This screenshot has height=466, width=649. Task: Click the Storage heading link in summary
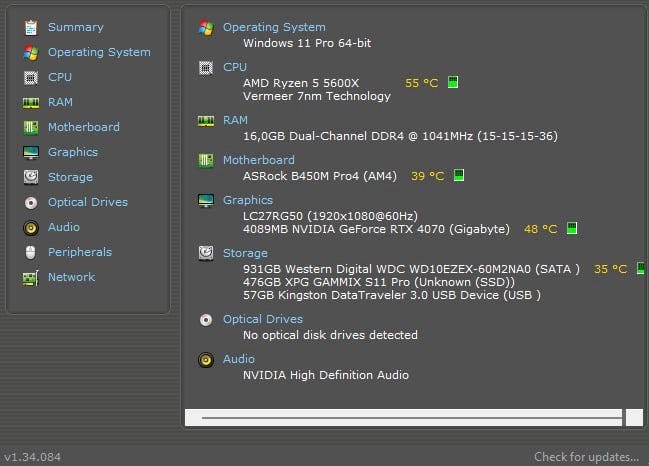245,253
